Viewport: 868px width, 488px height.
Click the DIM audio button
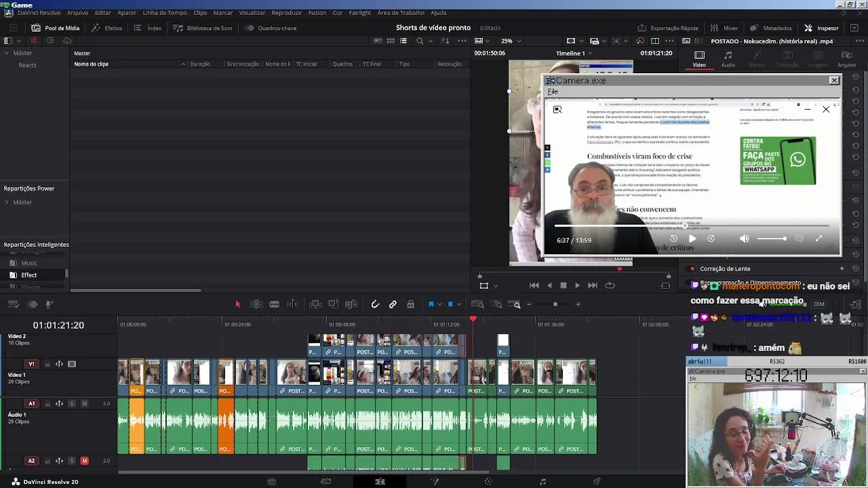(x=819, y=304)
